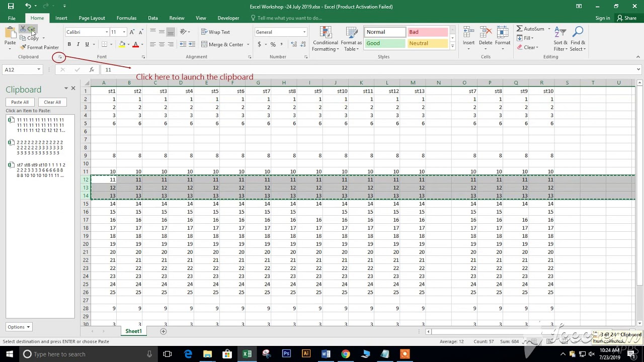Viewport: 644px width, 362px height.
Task: Paste clipboard item starting with 11 11 11
Action: (x=40, y=125)
